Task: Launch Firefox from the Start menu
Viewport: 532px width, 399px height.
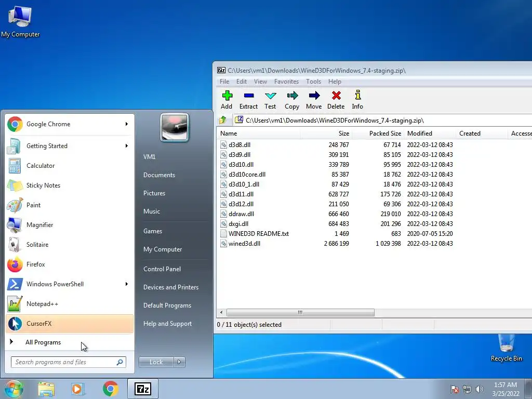Action: (69, 264)
